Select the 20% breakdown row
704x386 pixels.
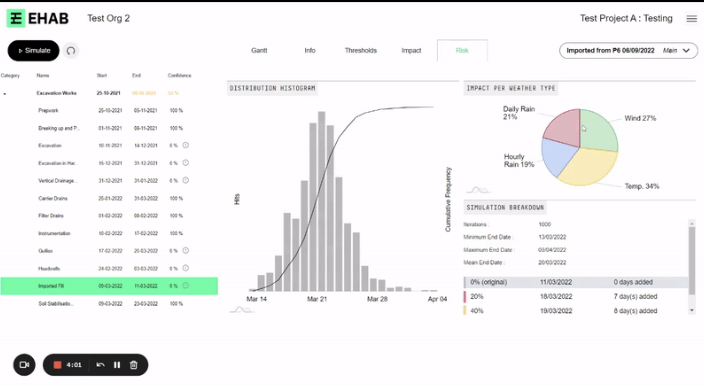(576, 297)
